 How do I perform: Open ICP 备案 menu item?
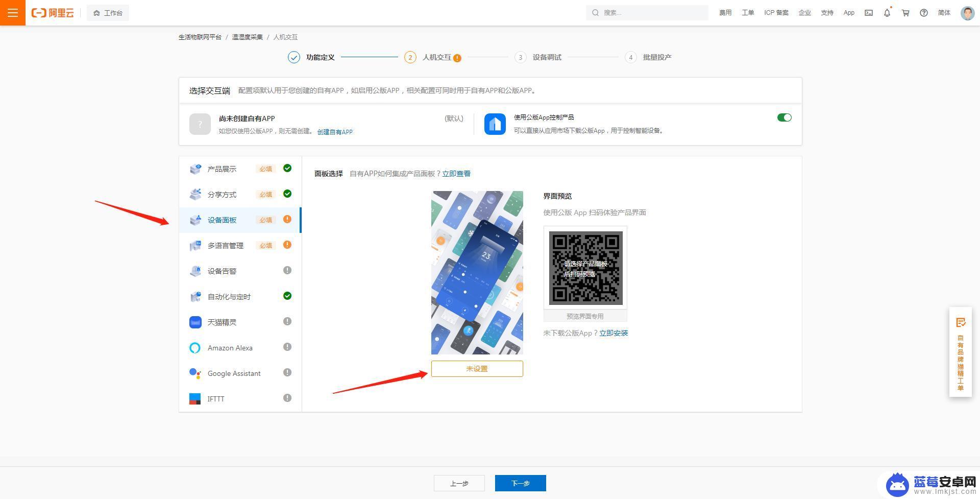[776, 13]
